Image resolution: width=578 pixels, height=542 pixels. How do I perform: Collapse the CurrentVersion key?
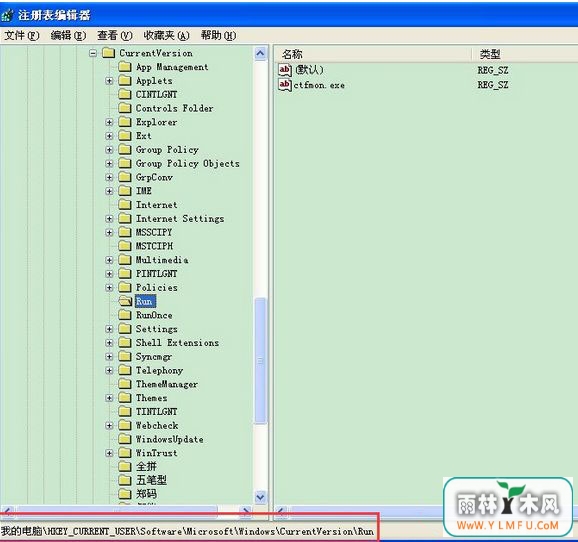[93, 53]
